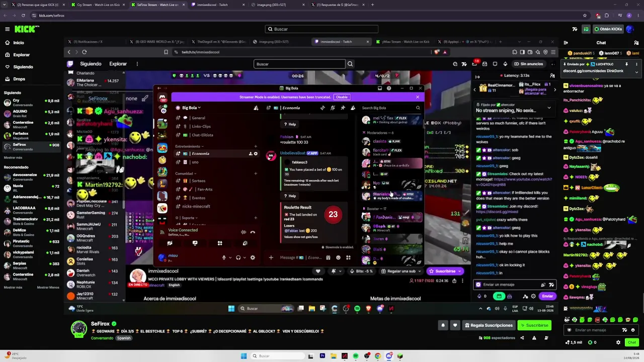
Task: Open Kick Explorar page
Action: (x=21, y=55)
